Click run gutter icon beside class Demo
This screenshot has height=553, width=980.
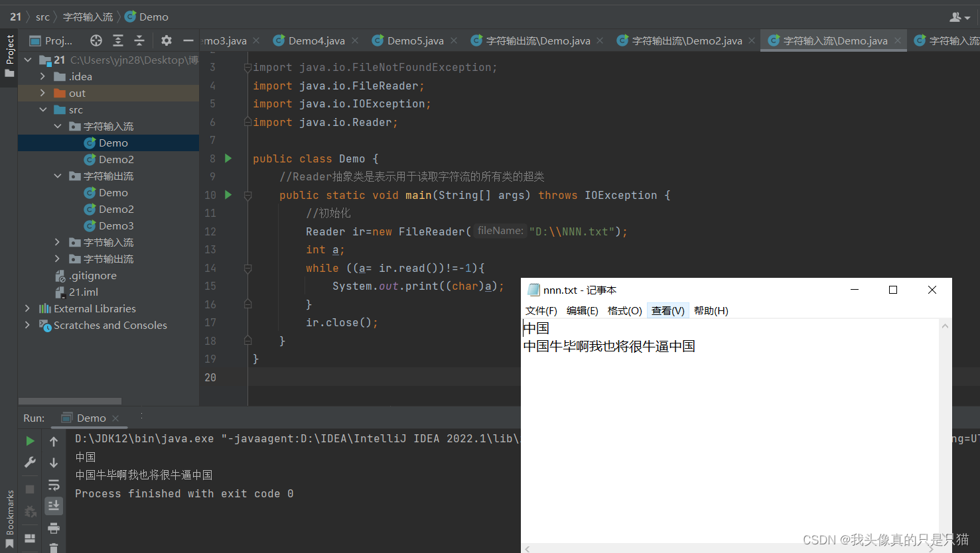tap(228, 158)
